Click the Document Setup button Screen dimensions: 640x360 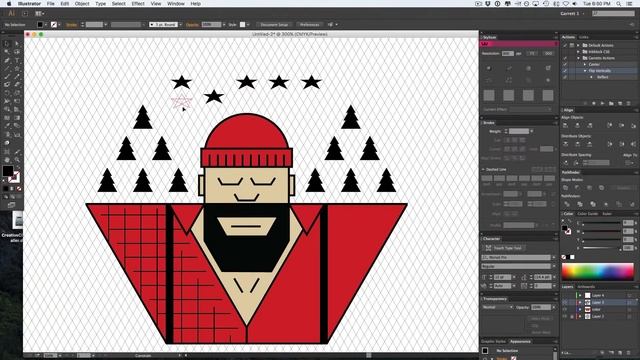(x=274, y=24)
